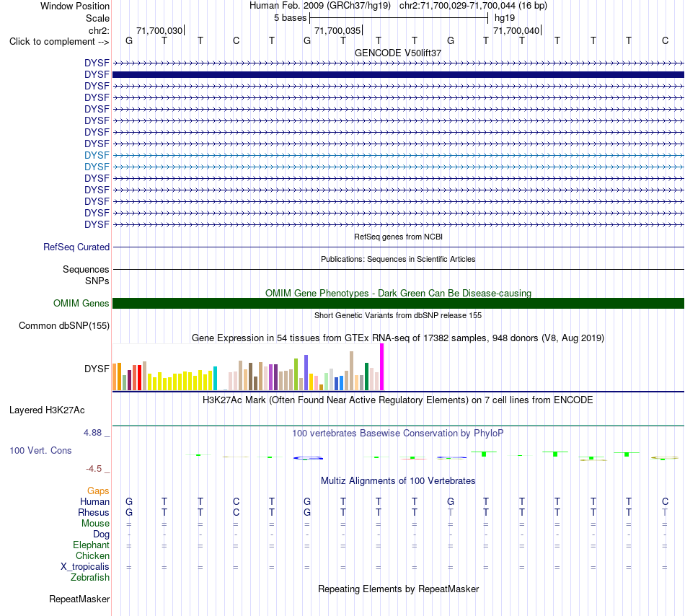
Task: Click the 'Click to complement -->' label
Action: 59,42
